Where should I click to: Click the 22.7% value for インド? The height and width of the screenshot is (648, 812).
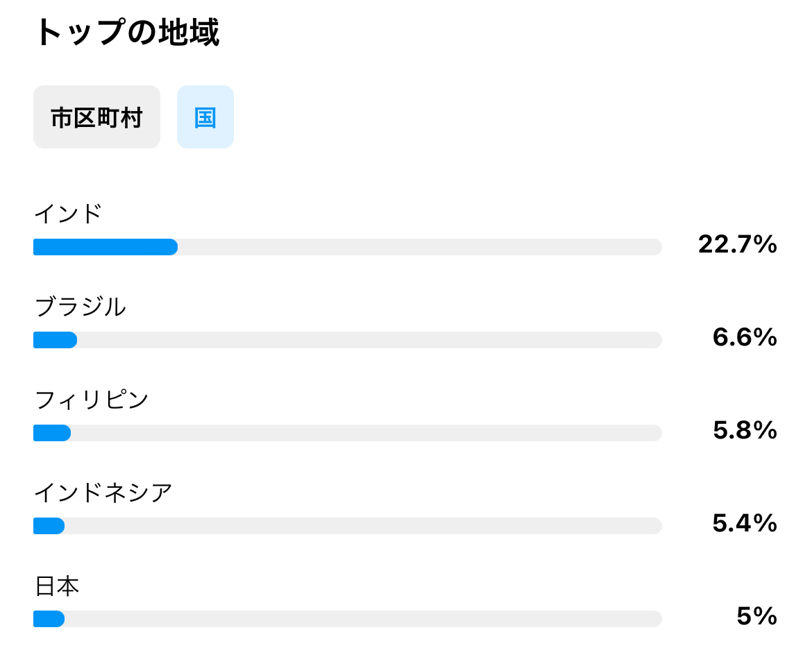point(737,244)
